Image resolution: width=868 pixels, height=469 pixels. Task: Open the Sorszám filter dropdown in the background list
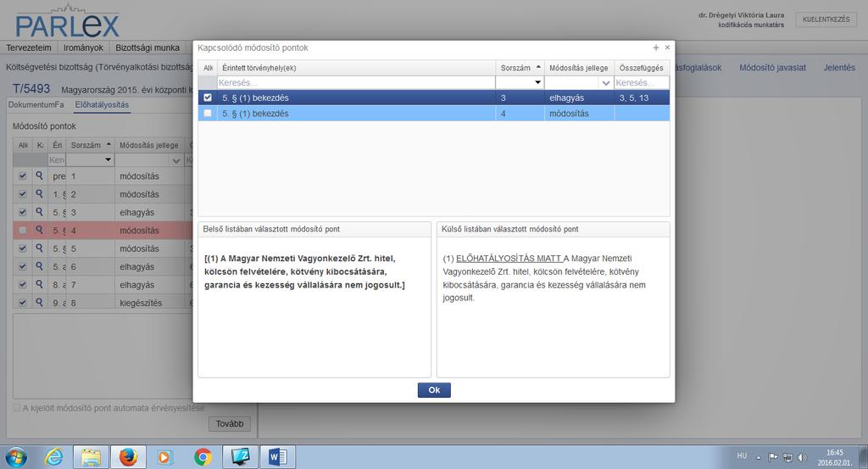point(108,160)
